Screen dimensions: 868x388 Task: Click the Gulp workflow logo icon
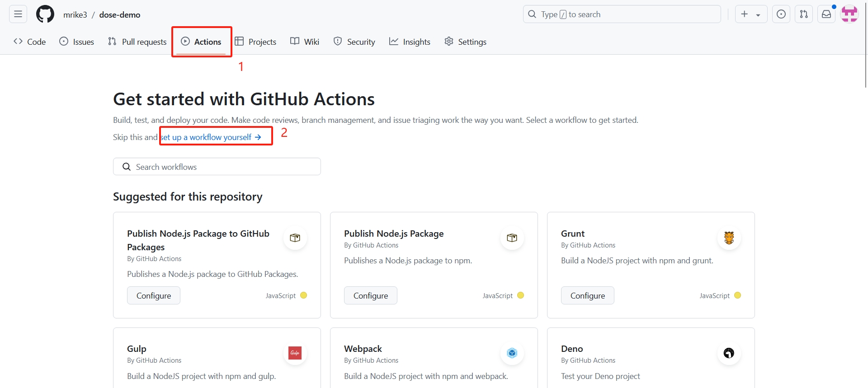pos(295,353)
